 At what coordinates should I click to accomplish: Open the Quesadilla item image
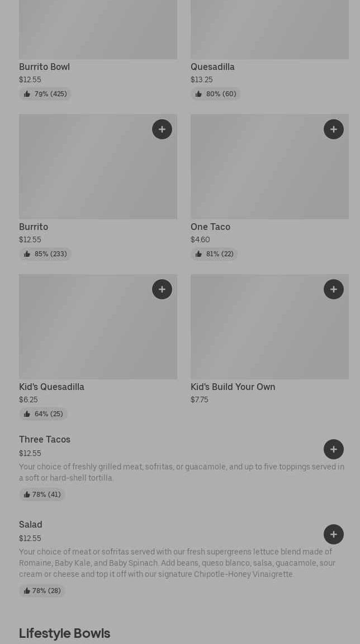(x=269, y=29)
